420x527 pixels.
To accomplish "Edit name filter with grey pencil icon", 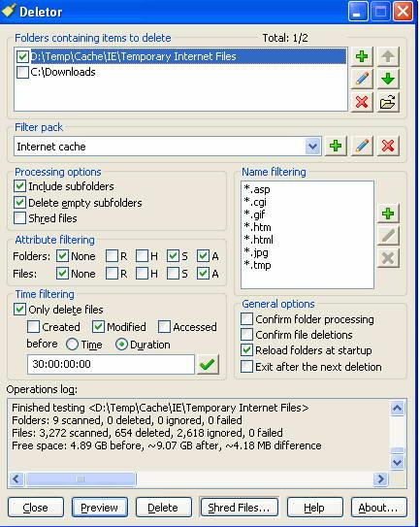I will [x=388, y=236].
